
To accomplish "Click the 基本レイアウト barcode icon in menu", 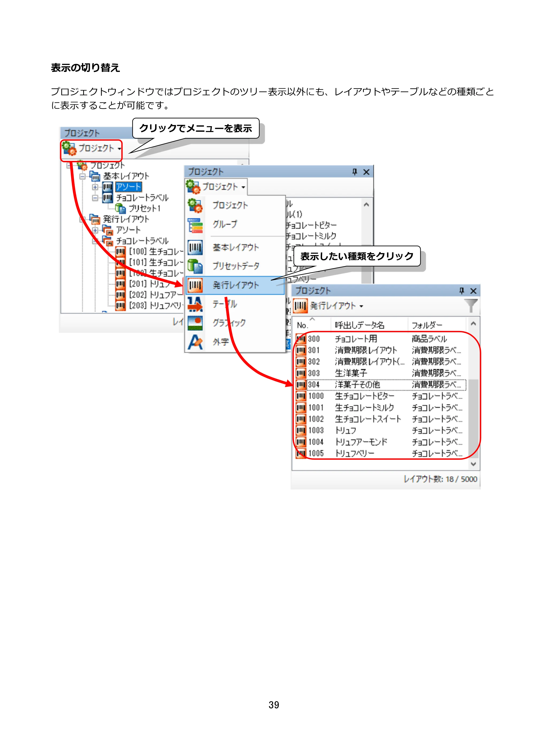I will point(195,248).
